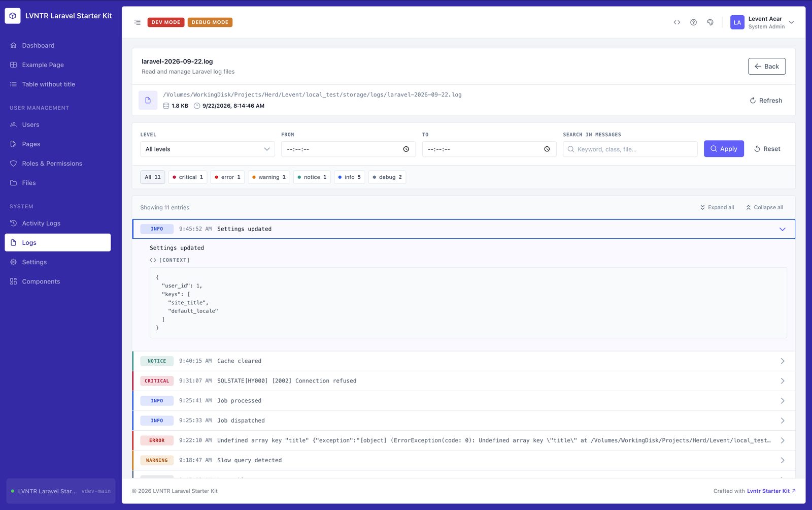Expand the SQLSTATE Connection refused entry
The height and width of the screenshot is (510, 812).
(463, 381)
